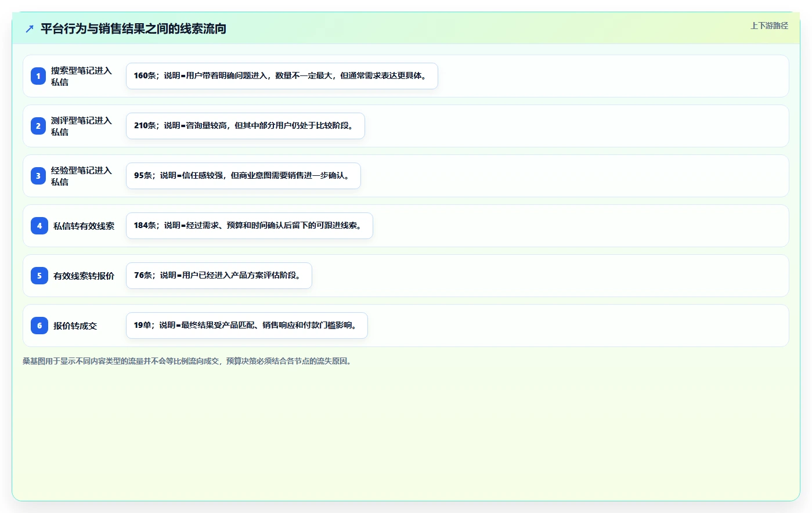
Task: Click the number 6 step badge
Action: 39,326
